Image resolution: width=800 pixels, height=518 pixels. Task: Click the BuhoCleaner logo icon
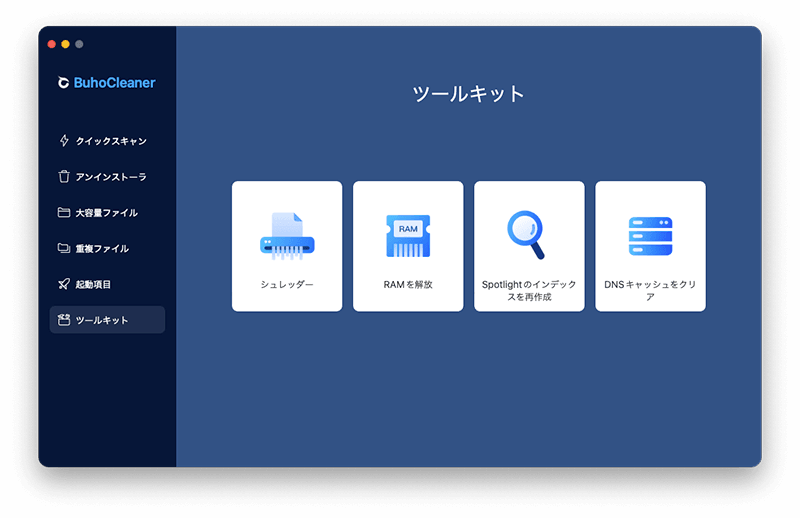(63, 83)
